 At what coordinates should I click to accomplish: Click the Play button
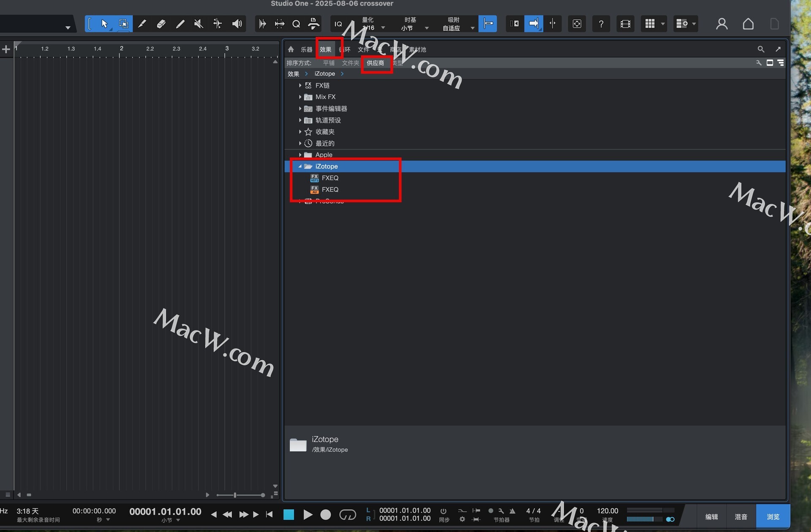[x=308, y=515]
